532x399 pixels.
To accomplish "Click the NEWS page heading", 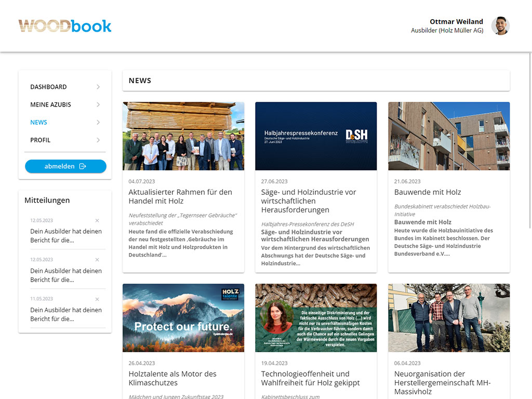I will click(x=140, y=81).
